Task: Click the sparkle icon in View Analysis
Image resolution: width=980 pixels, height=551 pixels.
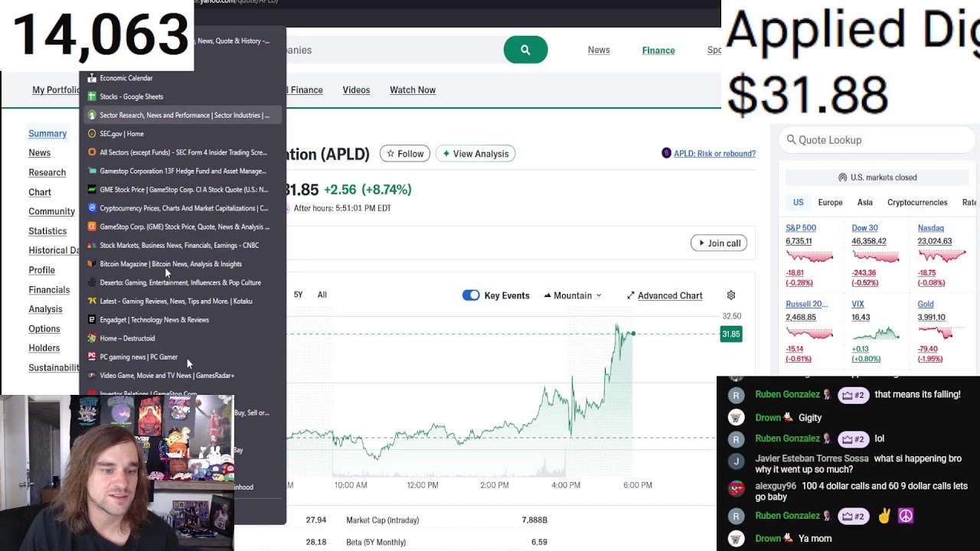Action: [x=446, y=154]
